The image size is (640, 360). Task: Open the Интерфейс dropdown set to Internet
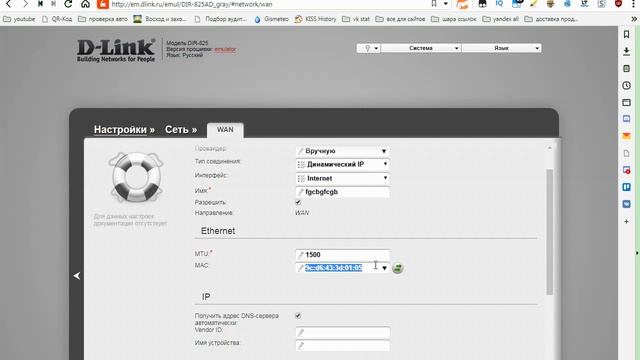click(342, 178)
